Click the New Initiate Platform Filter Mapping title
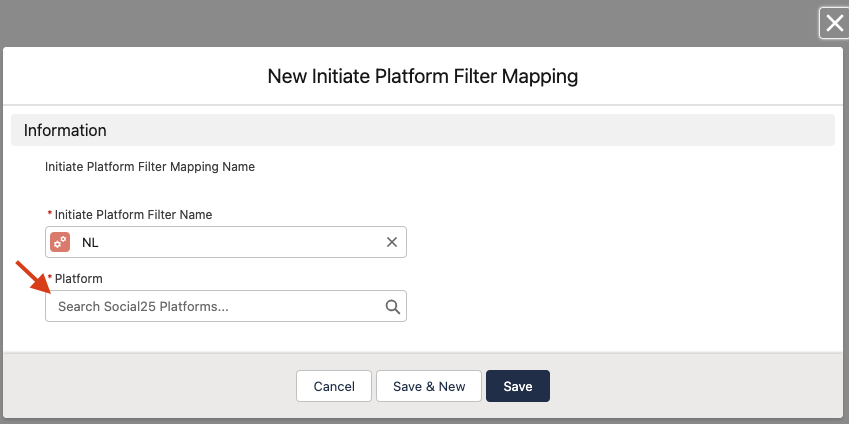Image resolution: width=849 pixels, height=424 pixels. coord(423,76)
